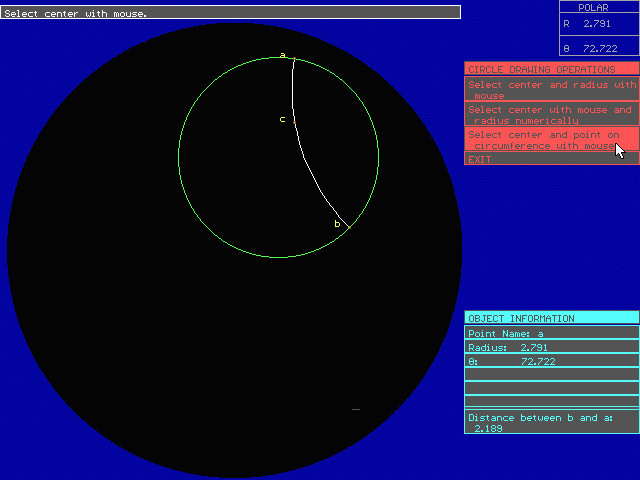Image resolution: width=640 pixels, height=480 pixels.
Task: Click the POLAR θ value 72.722
Action: [600, 49]
